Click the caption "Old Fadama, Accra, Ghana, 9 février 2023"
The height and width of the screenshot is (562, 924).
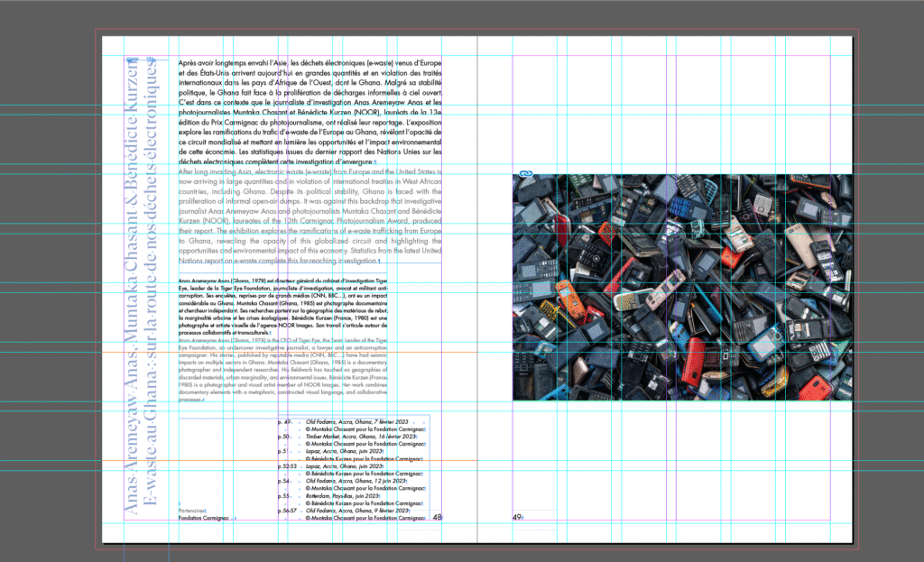point(358,511)
